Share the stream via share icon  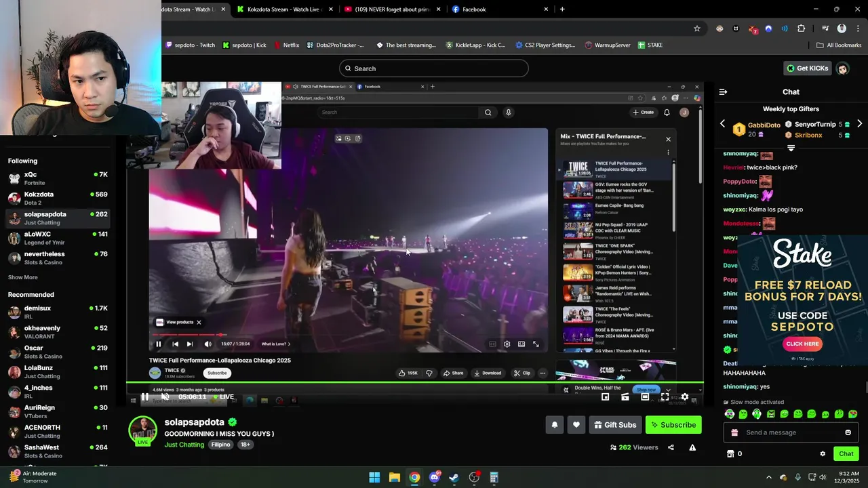click(x=671, y=447)
